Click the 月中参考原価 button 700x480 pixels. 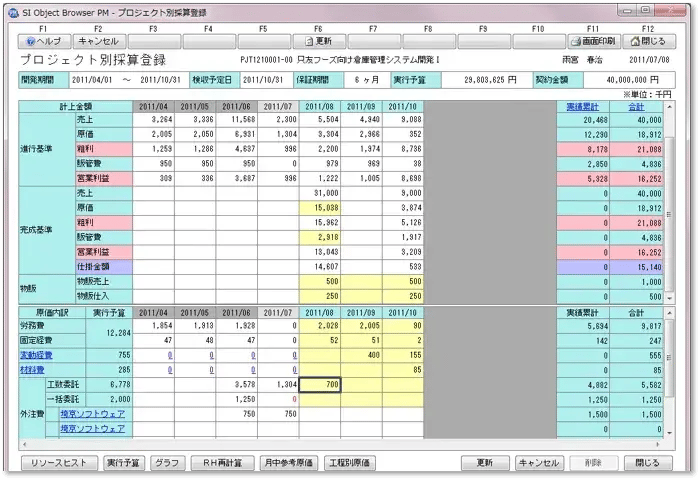(288, 463)
